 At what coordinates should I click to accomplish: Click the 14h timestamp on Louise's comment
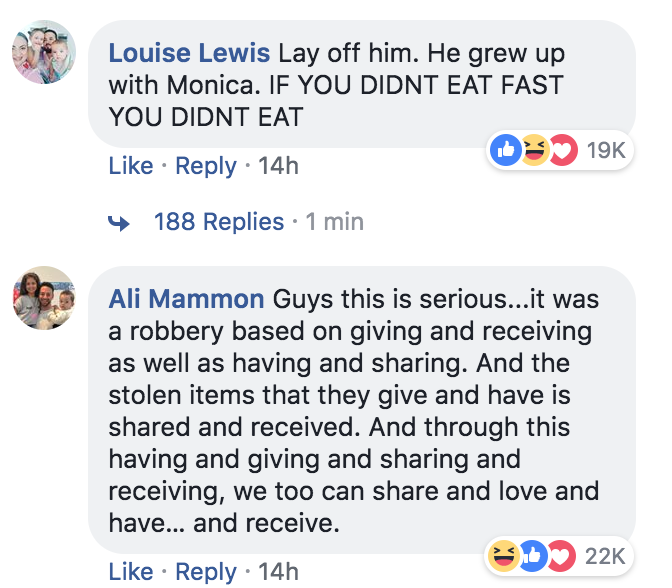click(x=278, y=166)
